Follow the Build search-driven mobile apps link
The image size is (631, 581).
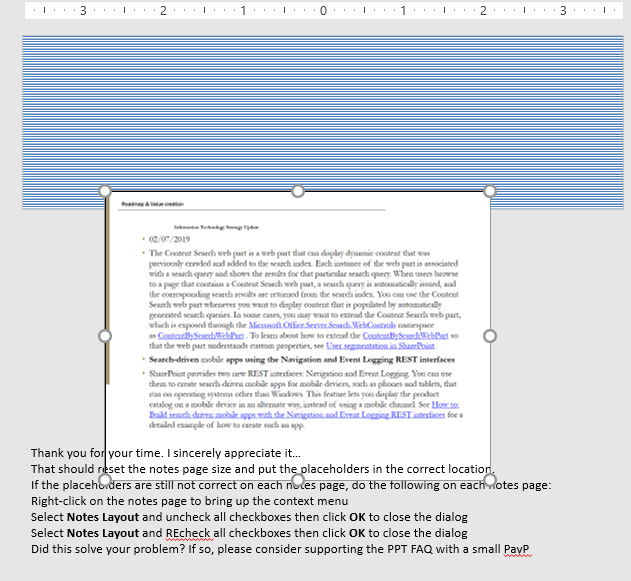pos(297,414)
